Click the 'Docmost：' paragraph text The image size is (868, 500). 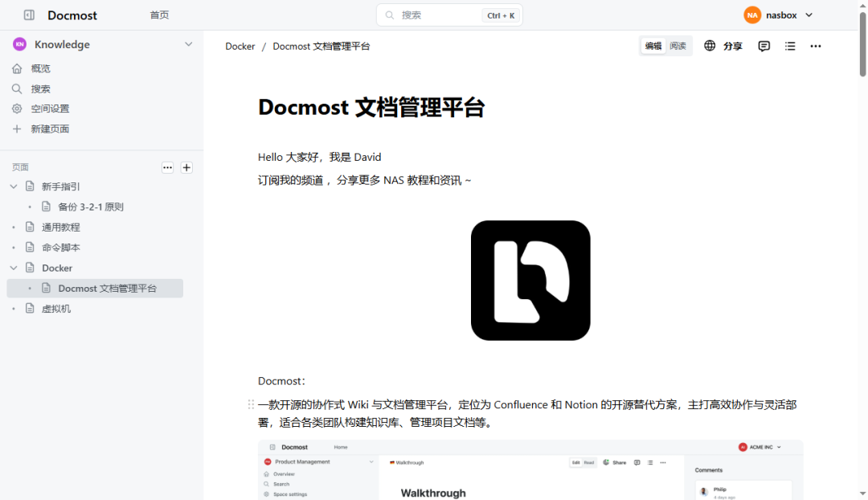coord(282,381)
